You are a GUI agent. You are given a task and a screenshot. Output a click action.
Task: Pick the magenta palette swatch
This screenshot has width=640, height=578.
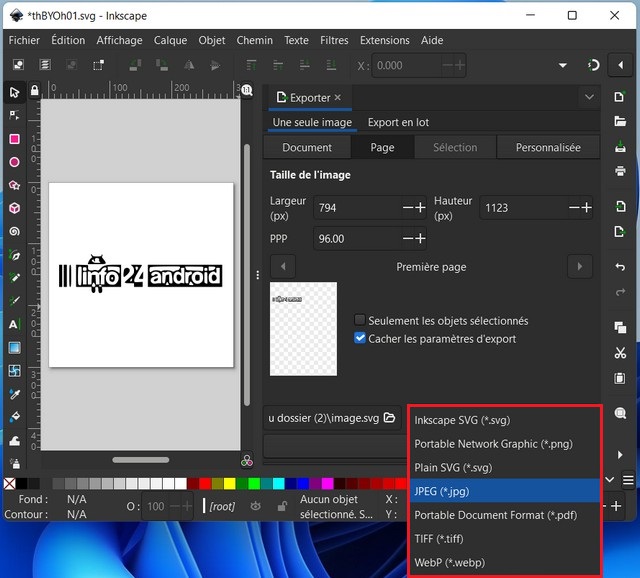tap(327, 484)
